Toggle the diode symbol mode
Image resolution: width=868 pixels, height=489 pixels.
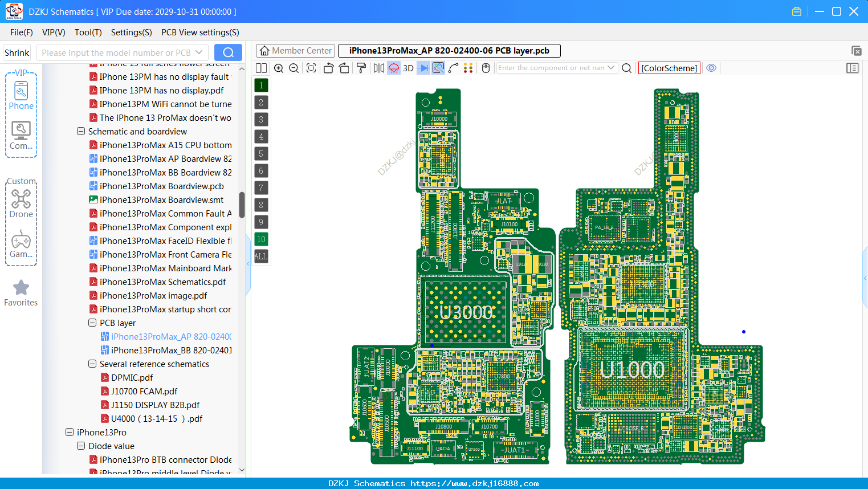click(x=423, y=68)
